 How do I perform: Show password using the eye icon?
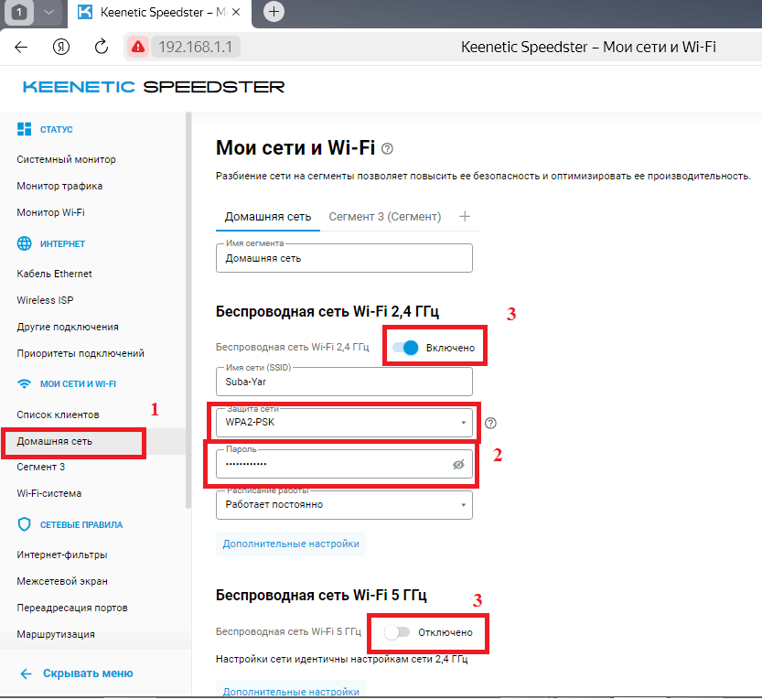click(x=459, y=465)
